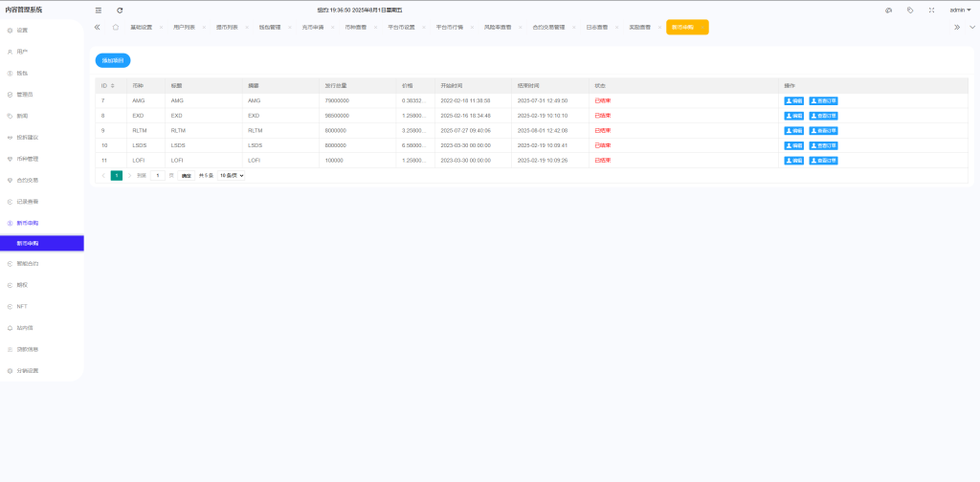Toggle fullscreen mode icon in header
Screen dimensions: 980x482
931,10
